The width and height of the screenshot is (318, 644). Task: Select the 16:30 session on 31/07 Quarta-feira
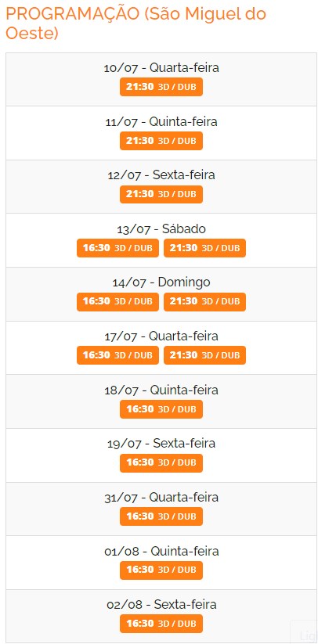(161, 516)
